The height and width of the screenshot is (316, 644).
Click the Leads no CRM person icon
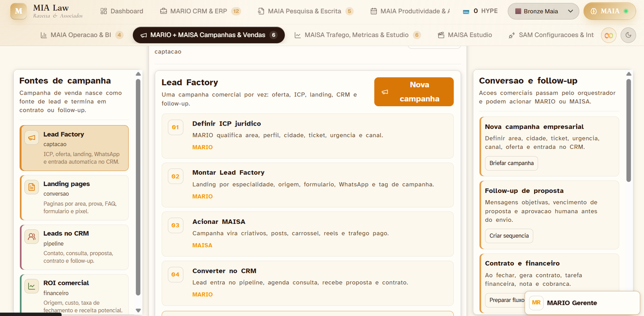(x=32, y=237)
